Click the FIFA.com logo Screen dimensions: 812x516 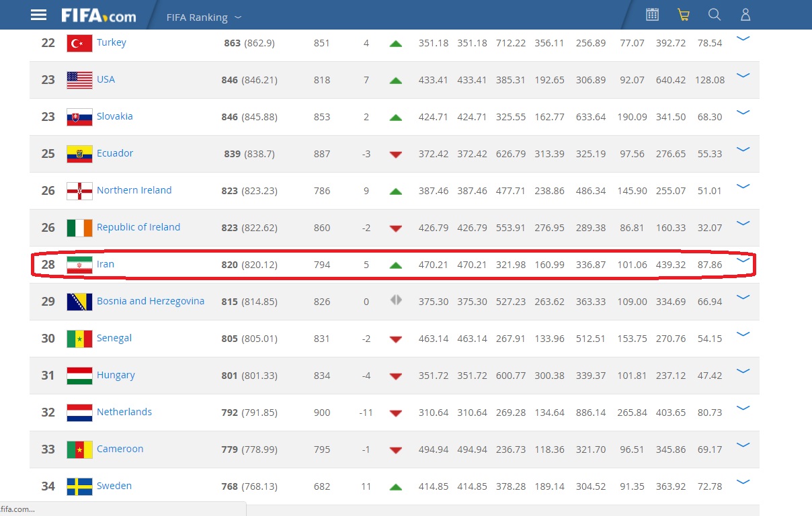click(98, 15)
